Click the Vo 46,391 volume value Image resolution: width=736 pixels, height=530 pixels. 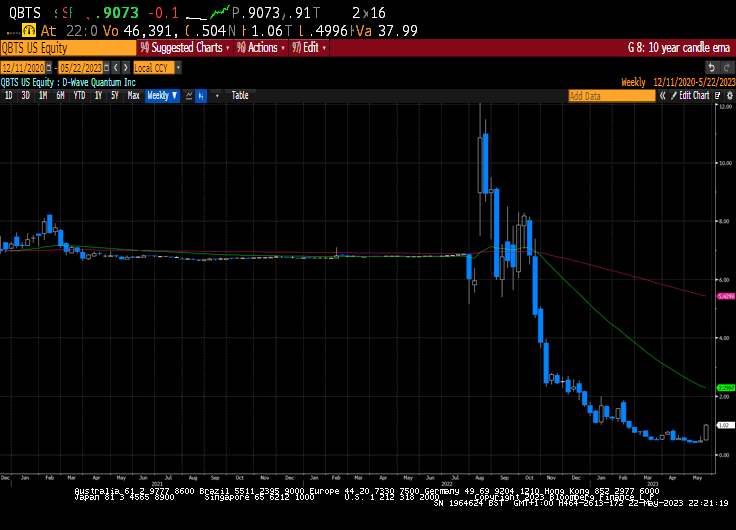click(140, 31)
